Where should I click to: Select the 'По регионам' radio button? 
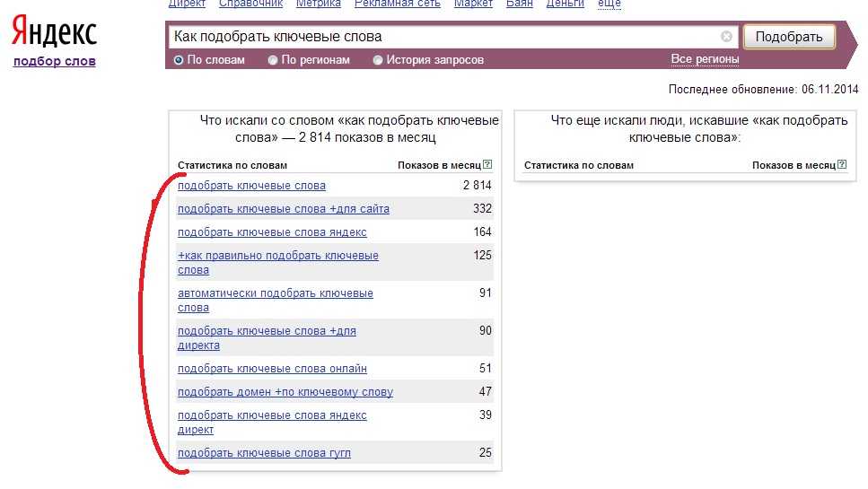[272, 60]
